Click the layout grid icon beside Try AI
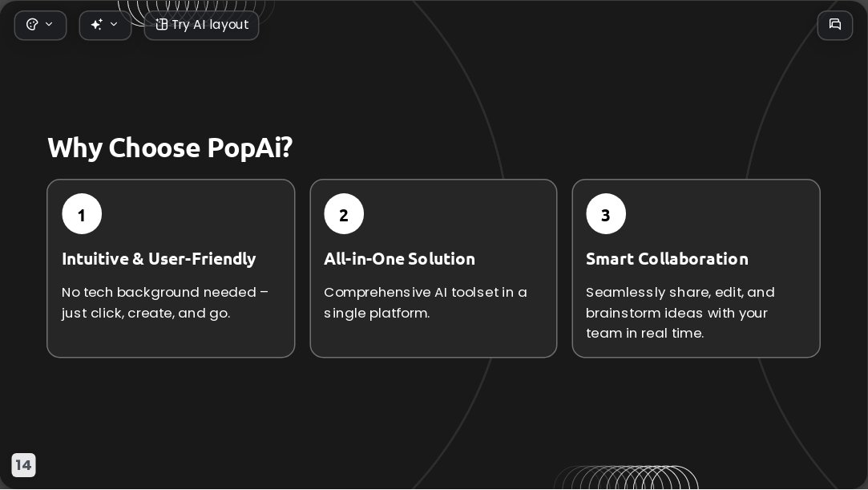The image size is (868, 490). [161, 24]
